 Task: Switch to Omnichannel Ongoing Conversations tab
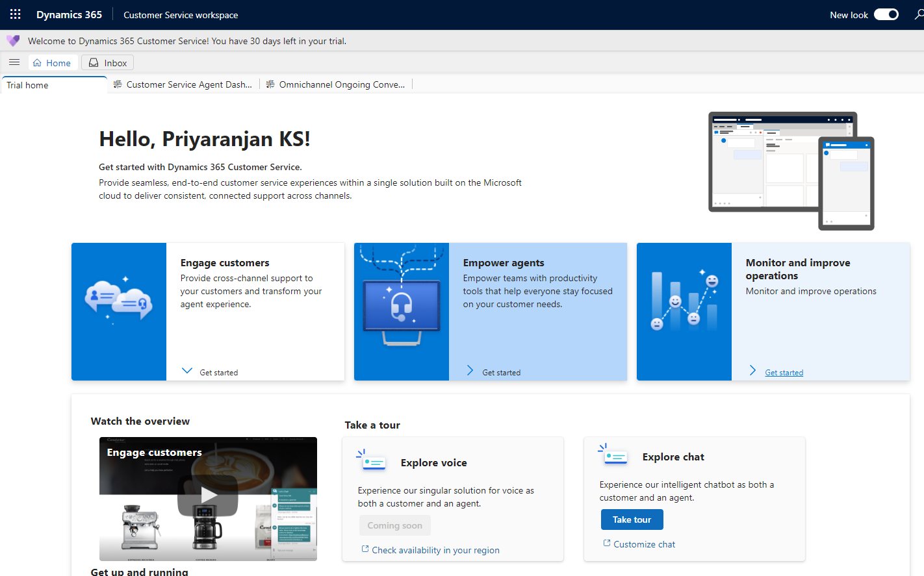[x=336, y=84]
